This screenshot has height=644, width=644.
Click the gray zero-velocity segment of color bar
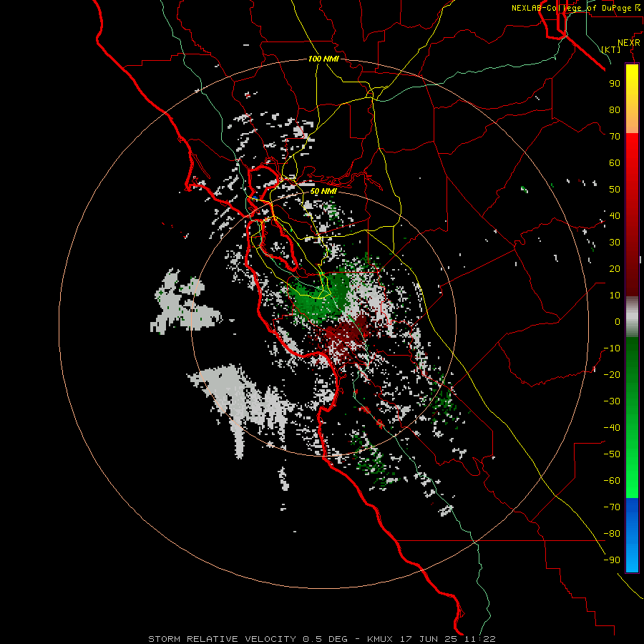(632, 317)
